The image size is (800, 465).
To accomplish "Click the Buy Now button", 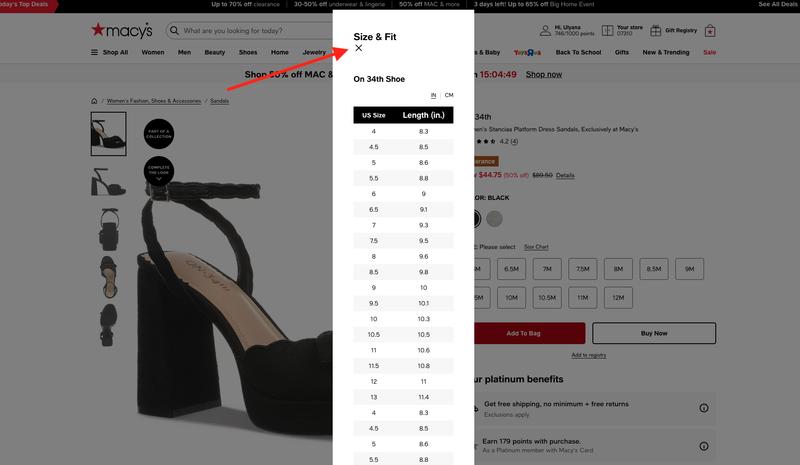I will [x=654, y=333].
